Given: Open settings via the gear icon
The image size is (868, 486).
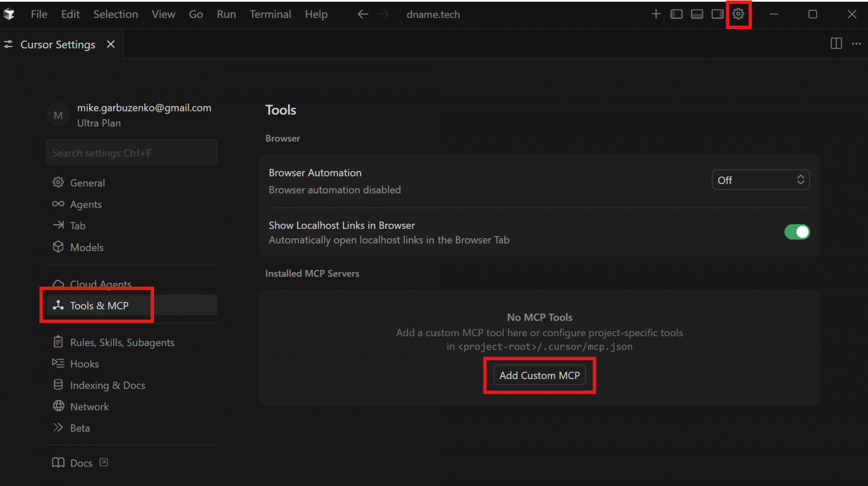Looking at the screenshot, I should click(x=738, y=14).
